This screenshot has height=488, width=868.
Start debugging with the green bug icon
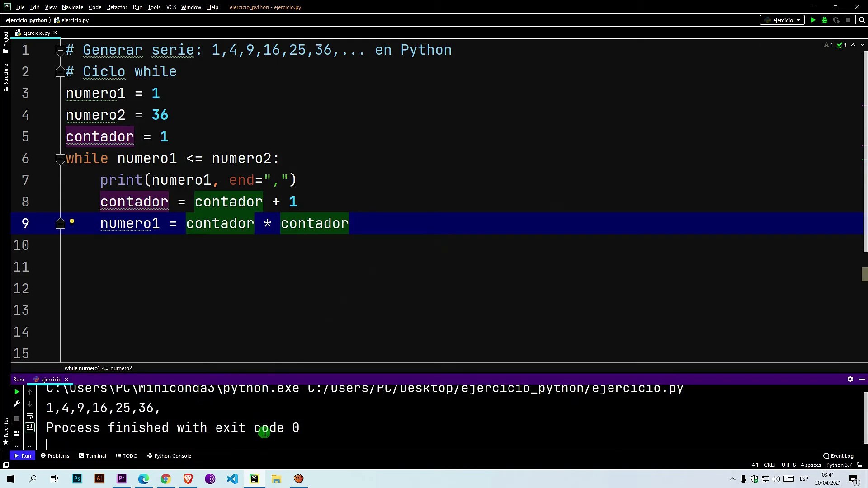coord(825,20)
